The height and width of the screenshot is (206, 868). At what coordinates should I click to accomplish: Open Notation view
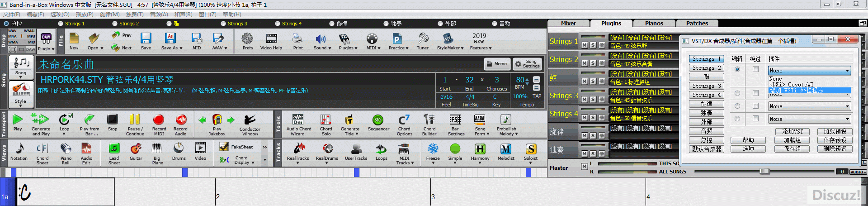19,151
